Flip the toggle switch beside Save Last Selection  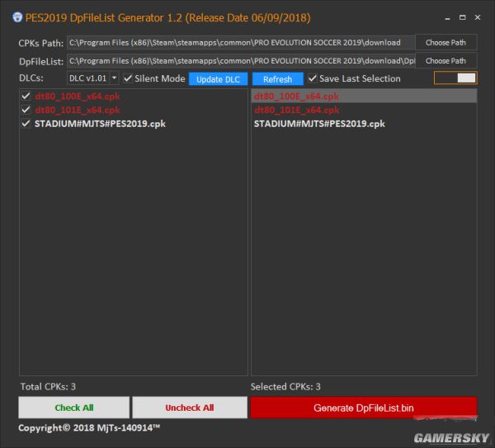pos(455,78)
